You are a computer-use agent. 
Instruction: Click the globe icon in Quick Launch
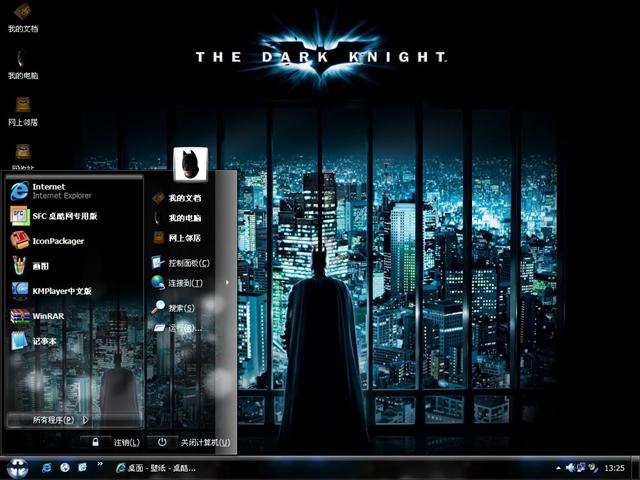(64, 468)
